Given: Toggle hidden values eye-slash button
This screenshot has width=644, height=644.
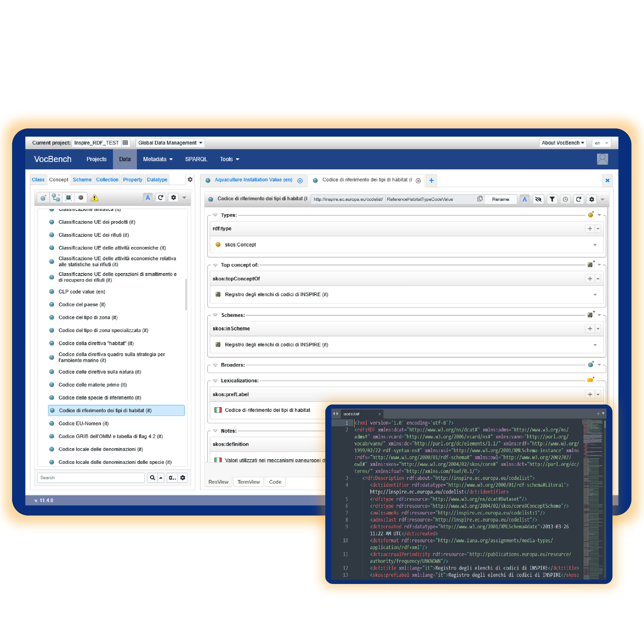Looking at the screenshot, I should (x=538, y=199).
